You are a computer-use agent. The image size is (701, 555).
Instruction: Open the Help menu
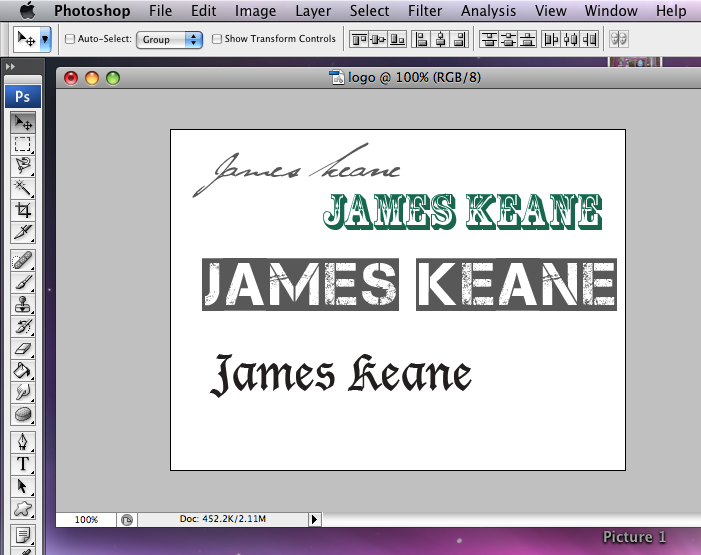point(671,10)
